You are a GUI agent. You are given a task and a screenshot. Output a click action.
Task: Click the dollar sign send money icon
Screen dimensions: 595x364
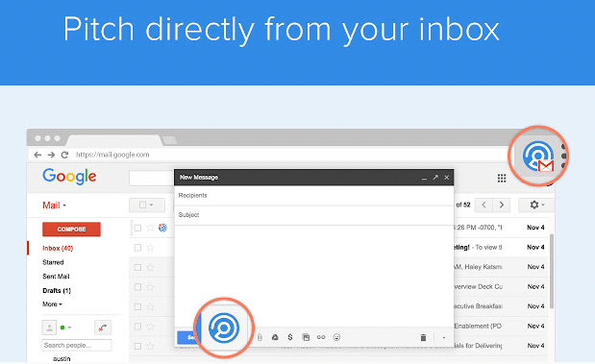click(290, 337)
